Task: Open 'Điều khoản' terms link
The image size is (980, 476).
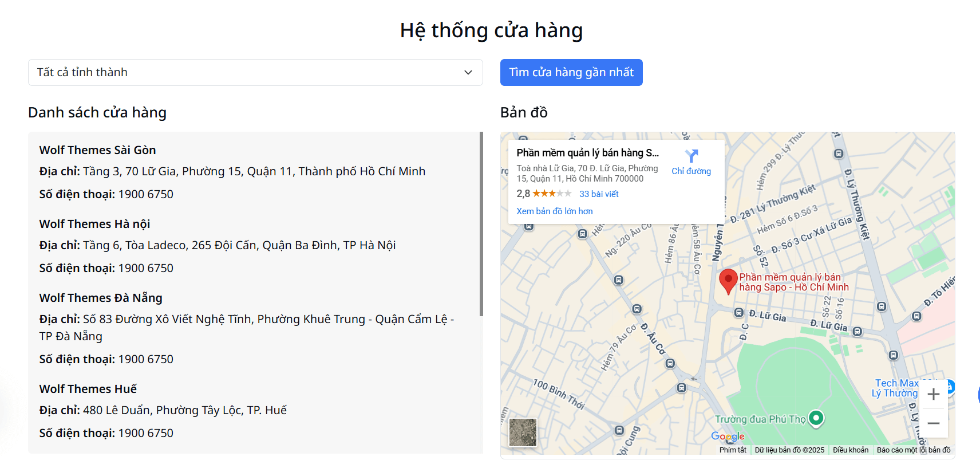Action: (x=851, y=450)
